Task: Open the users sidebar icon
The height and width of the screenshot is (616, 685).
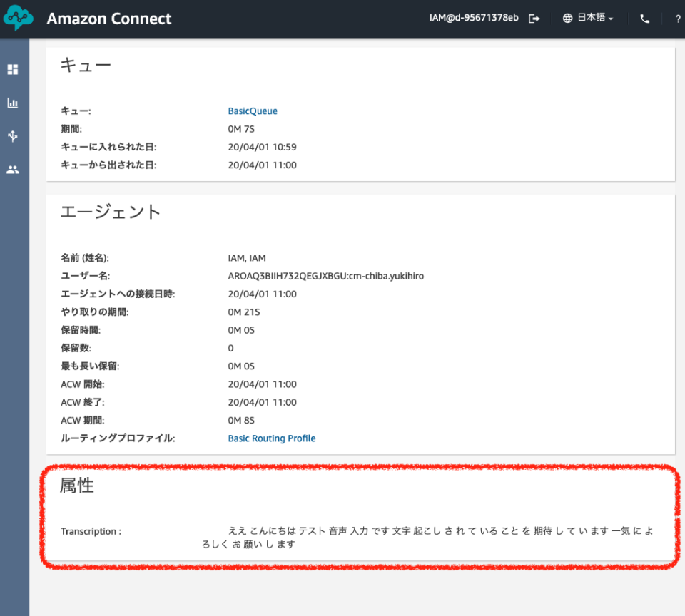Action: [13, 170]
